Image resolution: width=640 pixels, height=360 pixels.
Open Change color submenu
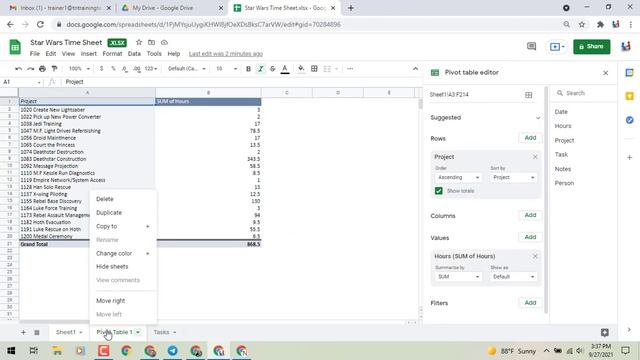[x=122, y=253]
